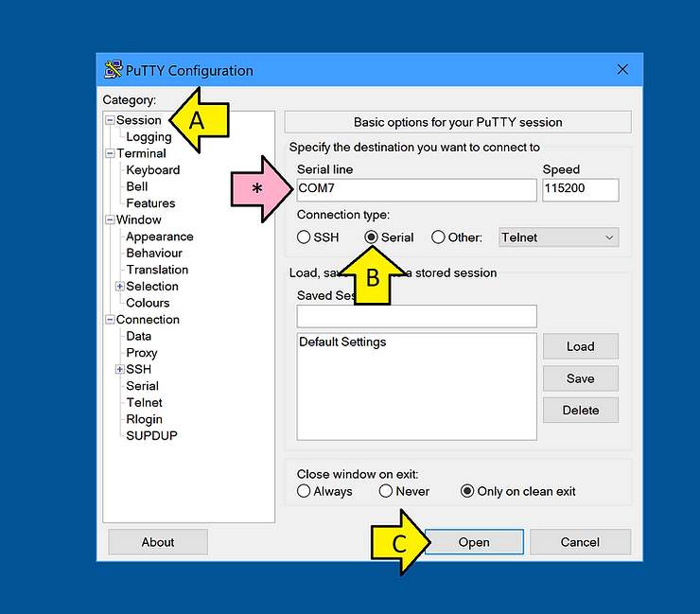Open the Serial settings in category tree

point(142,386)
